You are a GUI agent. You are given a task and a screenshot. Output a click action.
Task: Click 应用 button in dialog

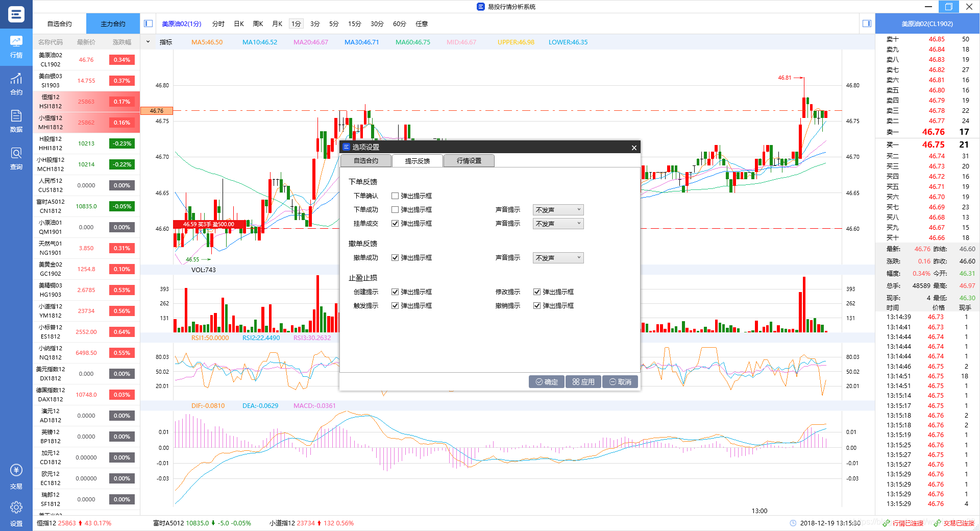pos(583,382)
